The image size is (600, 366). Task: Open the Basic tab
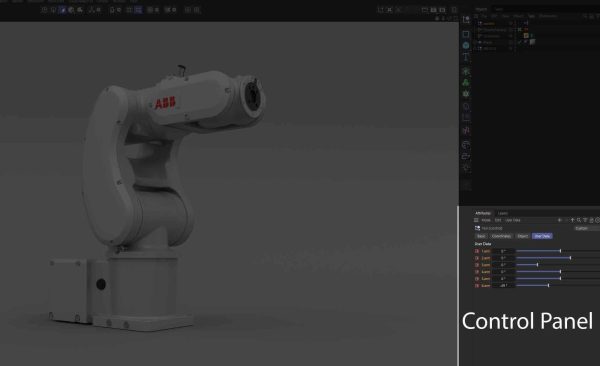click(481, 236)
